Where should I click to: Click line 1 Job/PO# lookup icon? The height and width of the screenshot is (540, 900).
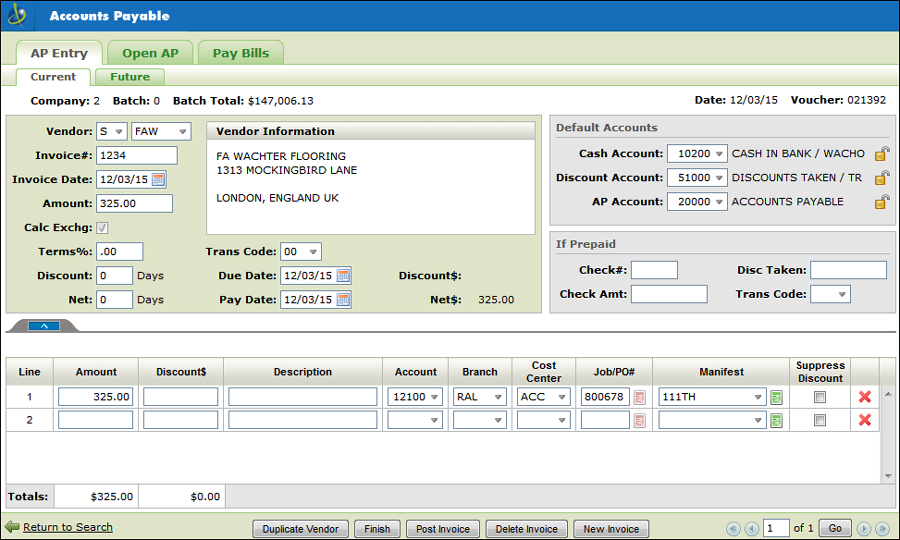coord(639,397)
